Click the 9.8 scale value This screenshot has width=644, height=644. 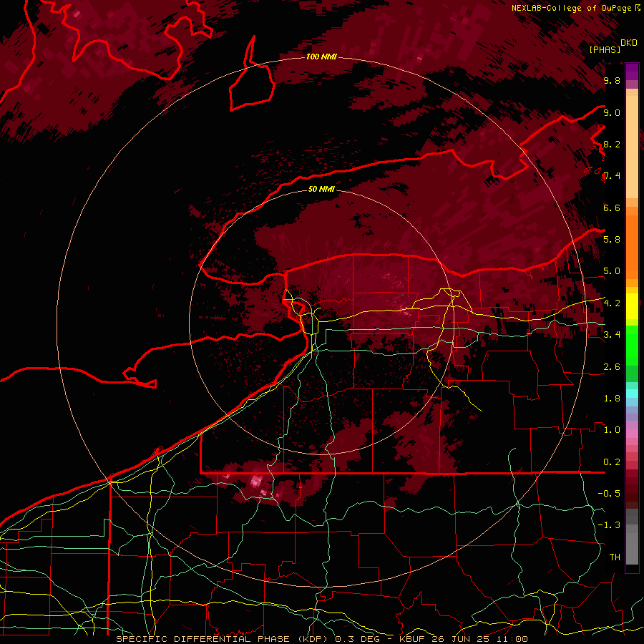pos(612,80)
